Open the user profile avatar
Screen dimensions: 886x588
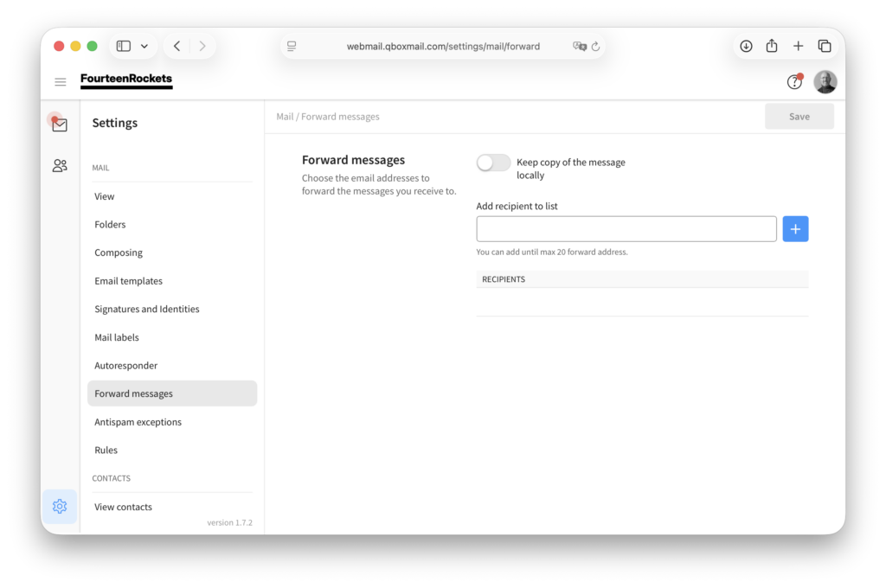(825, 82)
